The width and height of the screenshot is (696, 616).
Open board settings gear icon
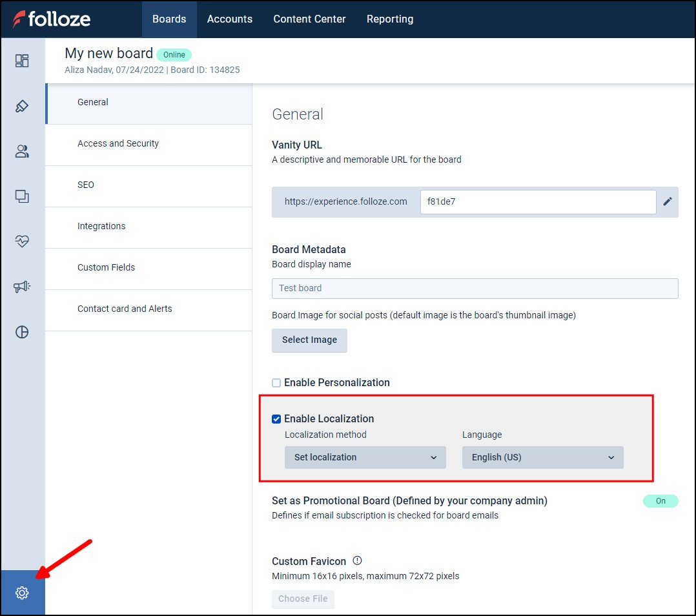[22, 593]
